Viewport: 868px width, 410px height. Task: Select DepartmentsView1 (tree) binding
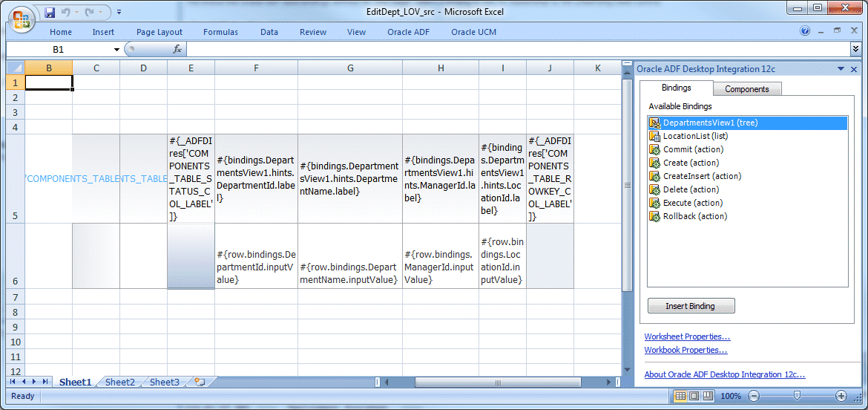click(747, 123)
